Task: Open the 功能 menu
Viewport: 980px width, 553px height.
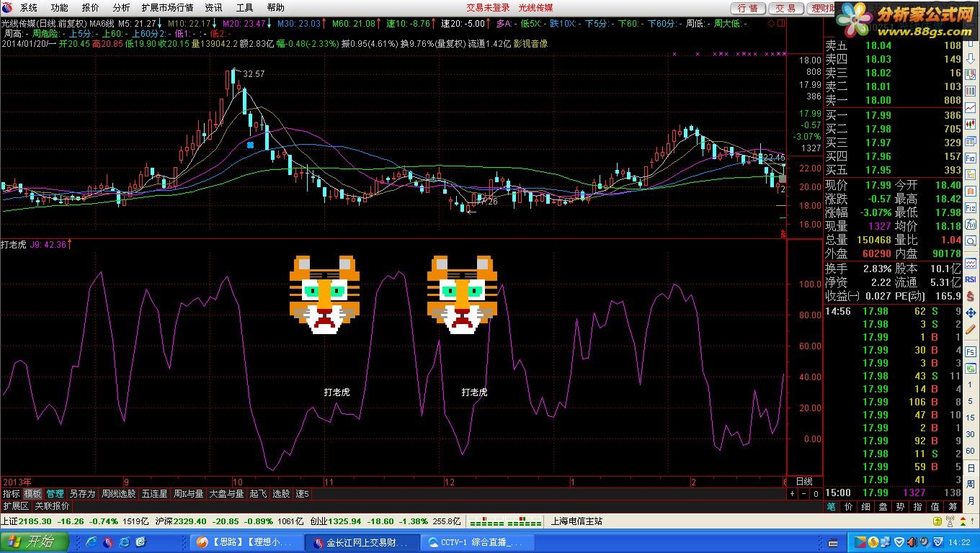Action: [x=60, y=8]
